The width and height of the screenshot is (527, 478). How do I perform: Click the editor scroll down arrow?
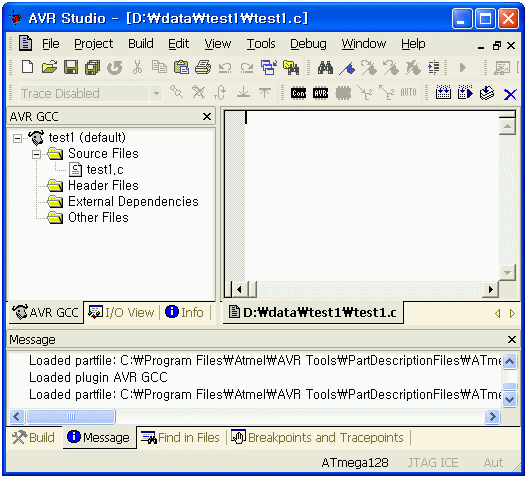click(507, 273)
